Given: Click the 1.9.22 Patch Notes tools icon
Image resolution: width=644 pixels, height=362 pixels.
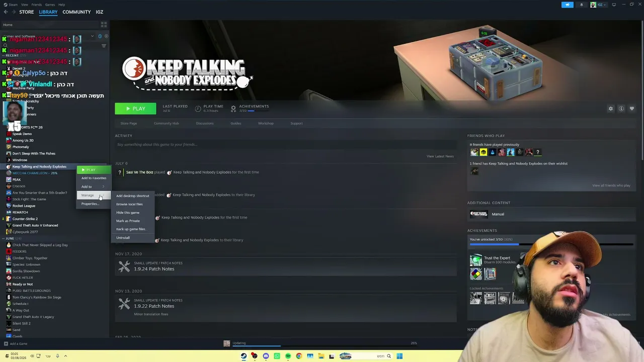Looking at the screenshot, I should coord(124,304).
